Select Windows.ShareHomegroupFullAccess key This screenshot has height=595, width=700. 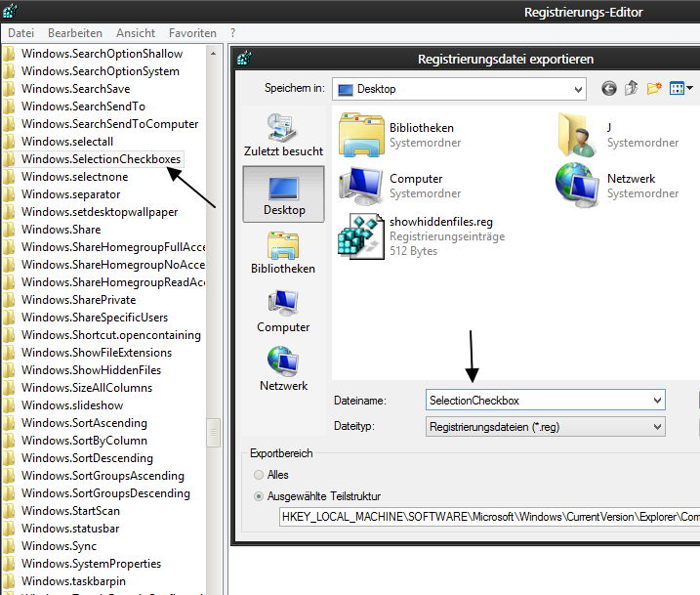[x=113, y=247]
